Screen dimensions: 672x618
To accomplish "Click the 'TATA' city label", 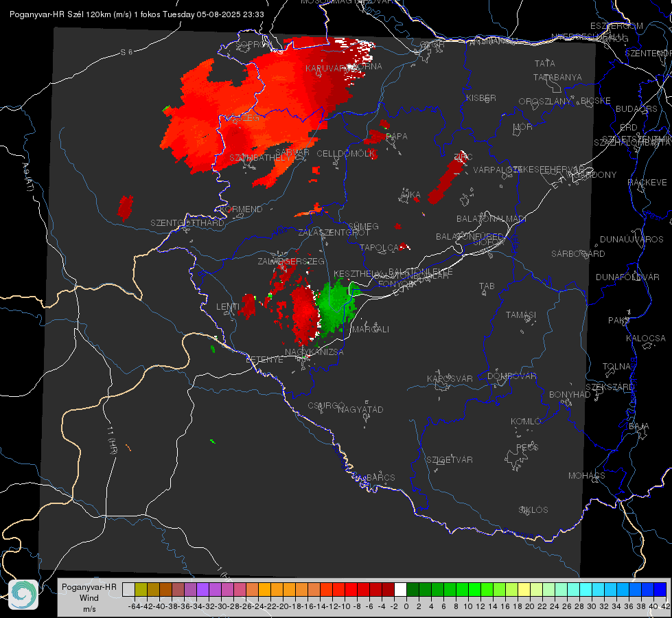I will [545, 63].
